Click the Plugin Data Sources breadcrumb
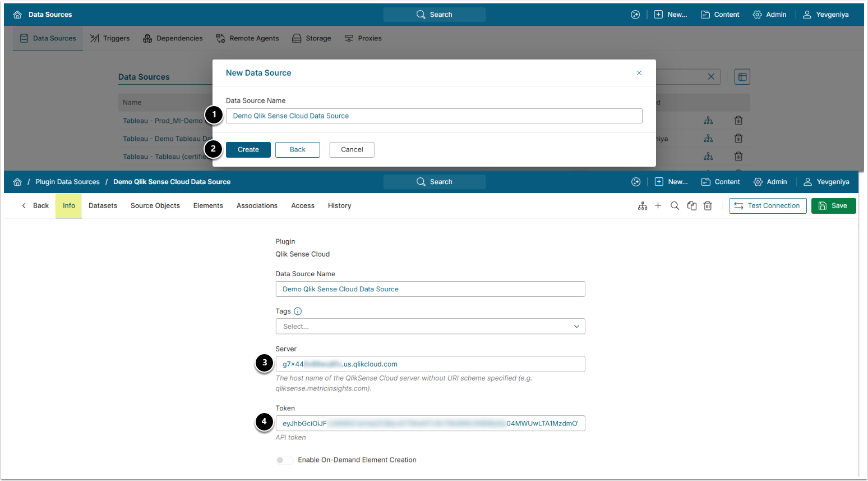 click(x=67, y=182)
